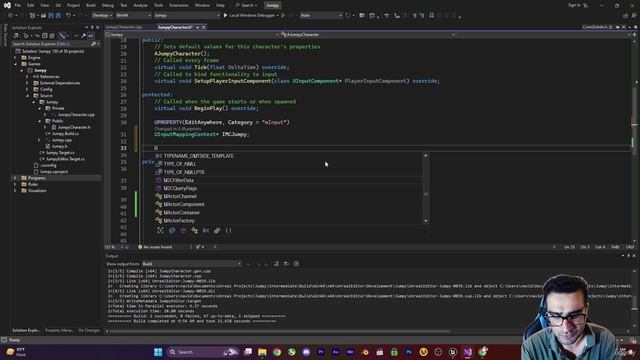Open Unreal Engine from the taskbar

coord(453,352)
